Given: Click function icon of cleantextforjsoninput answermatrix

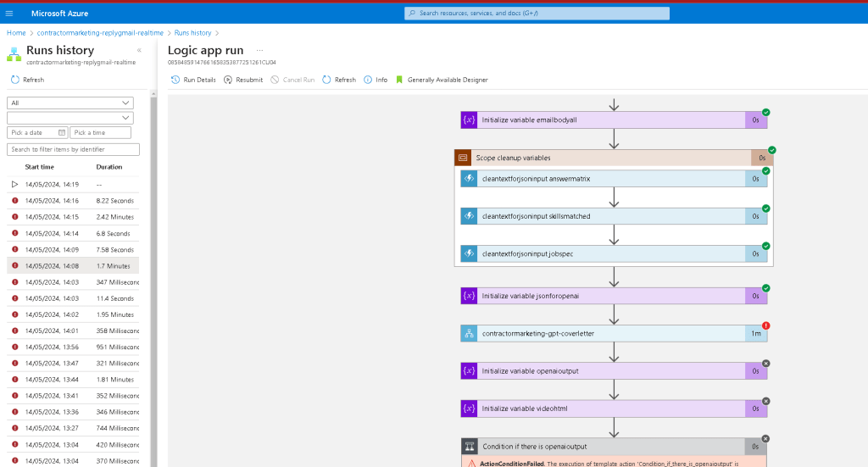Looking at the screenshot, I should click(x=469, y=179).
